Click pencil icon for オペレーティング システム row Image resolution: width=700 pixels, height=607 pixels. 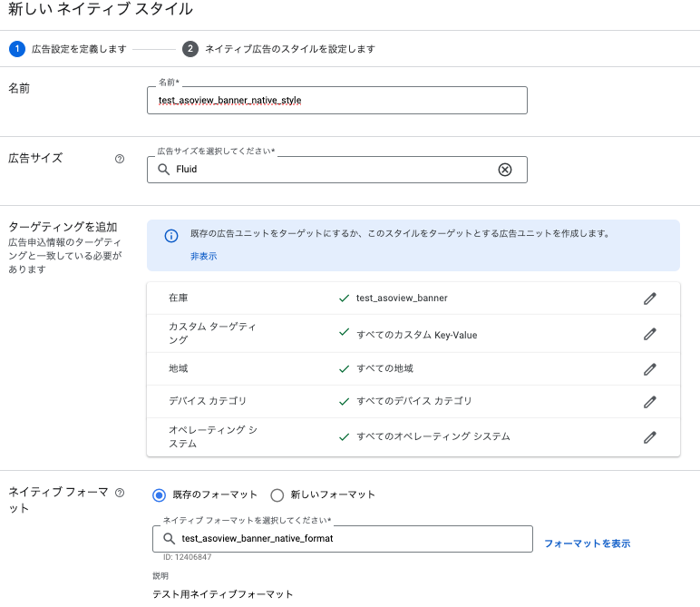[x=649, y=437]
